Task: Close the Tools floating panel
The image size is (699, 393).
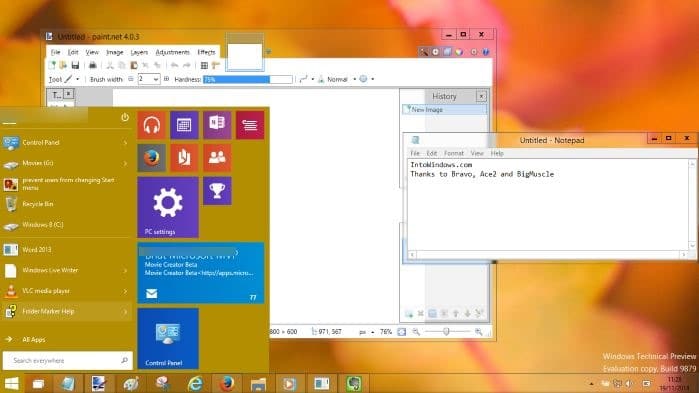Action: 68,94
